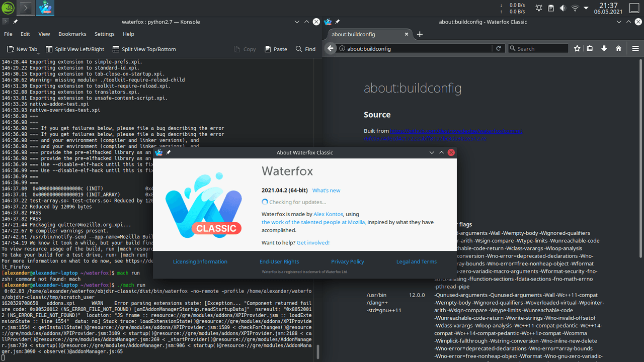Bookmark this page with the star icon

pos(577,49)
